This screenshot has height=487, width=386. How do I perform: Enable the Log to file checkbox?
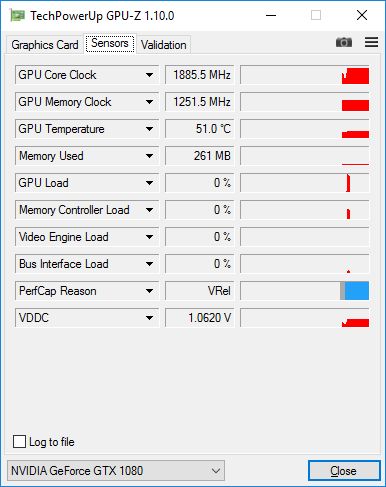point(19,442)
